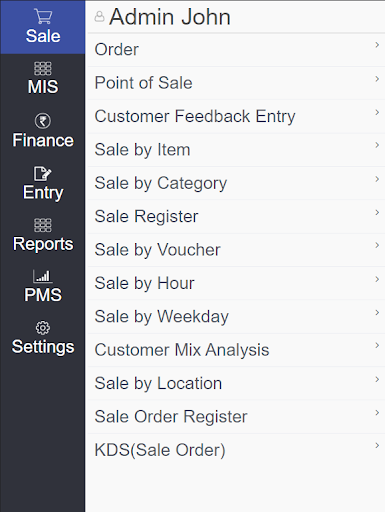Select the Entry edit-document icon
The image size is (385, 512).
point(42,173)
